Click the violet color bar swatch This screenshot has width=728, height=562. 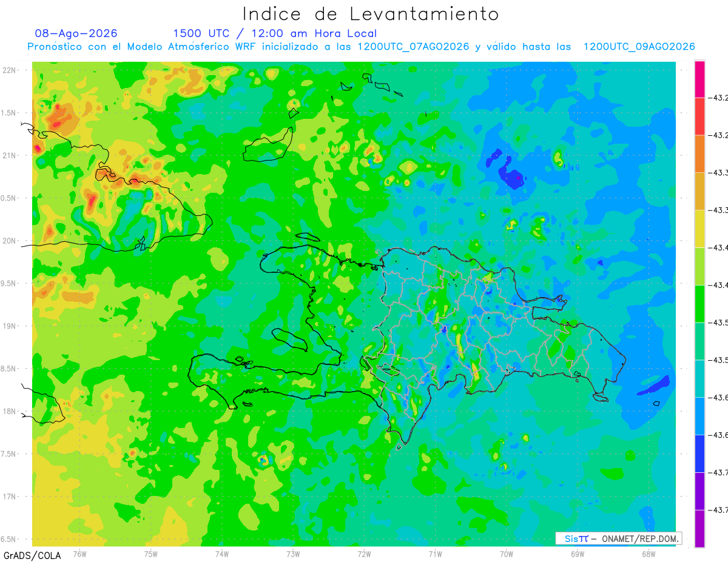699,492
